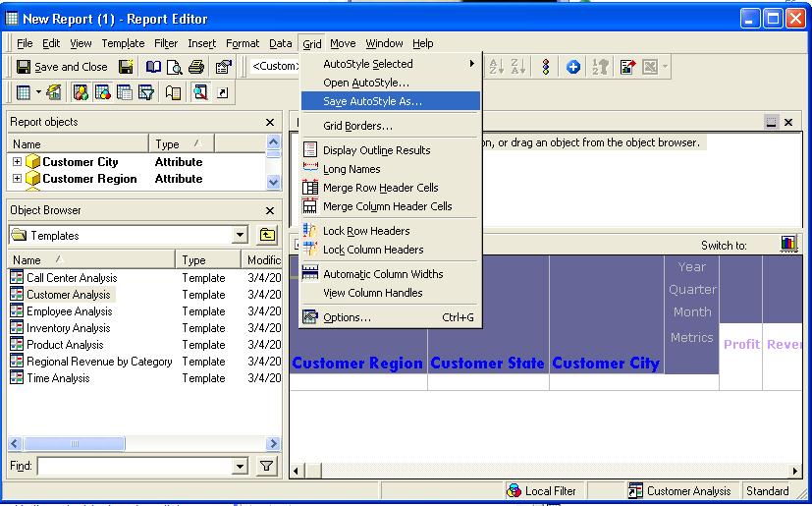This screenshot has width=812, height=506.
Task: Toggle Long Names menu option
Action: pos(391,169)
